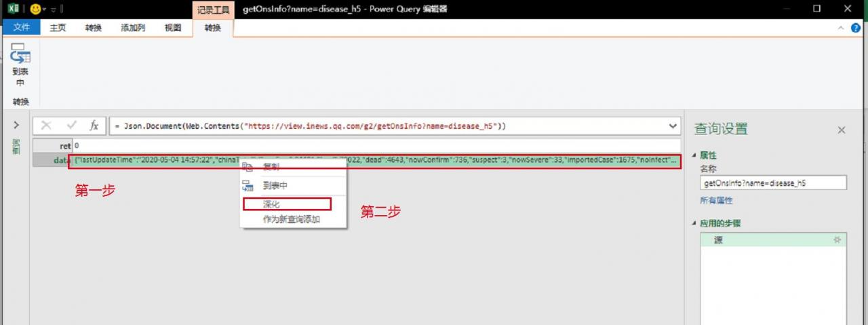
Task: Choose 复制 from the context menu
Action: 271,167
